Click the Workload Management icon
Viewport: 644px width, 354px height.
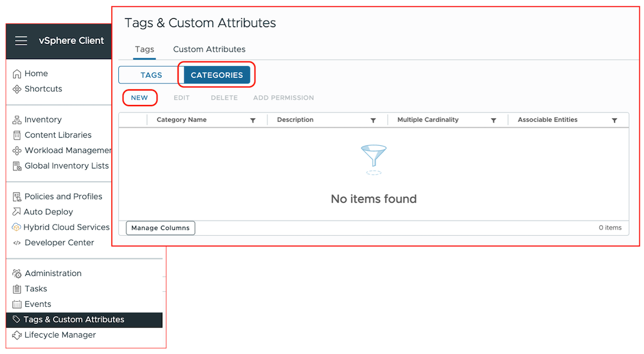pos(17,151)
